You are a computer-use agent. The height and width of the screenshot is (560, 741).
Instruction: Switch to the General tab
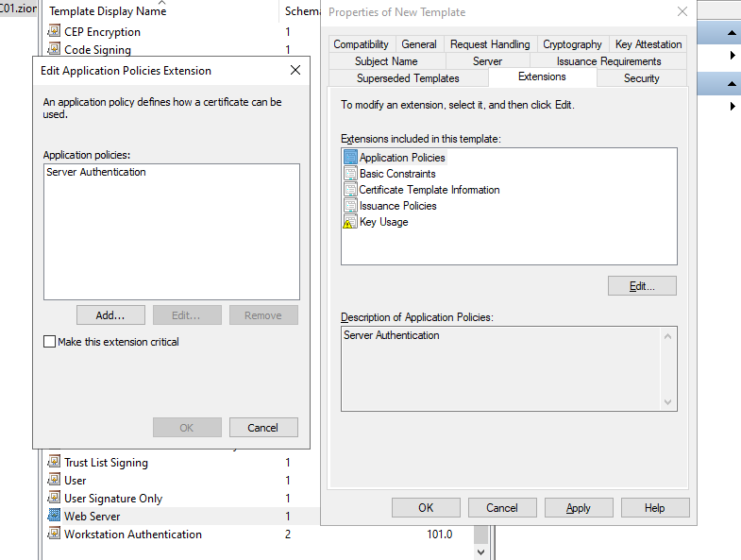pyautogui.click(x=419, y=44)
